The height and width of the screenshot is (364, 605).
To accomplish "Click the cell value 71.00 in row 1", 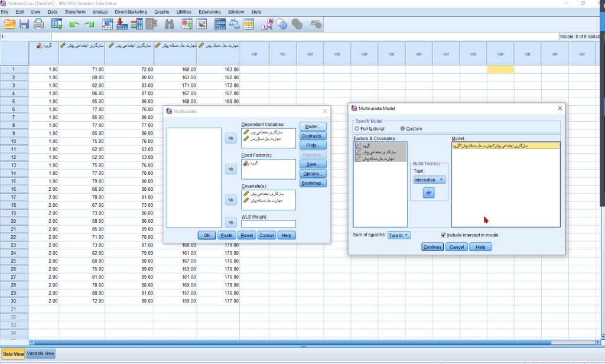I will (82, 70).
